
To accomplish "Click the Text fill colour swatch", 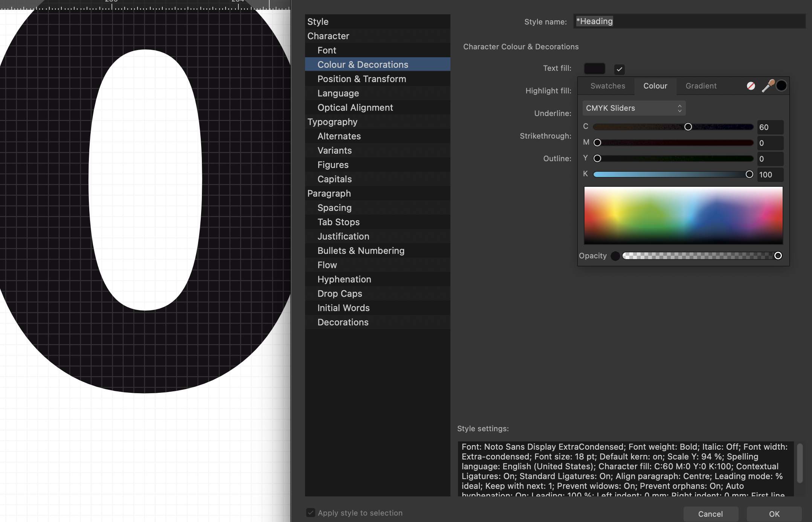I will tap(594, 69).
